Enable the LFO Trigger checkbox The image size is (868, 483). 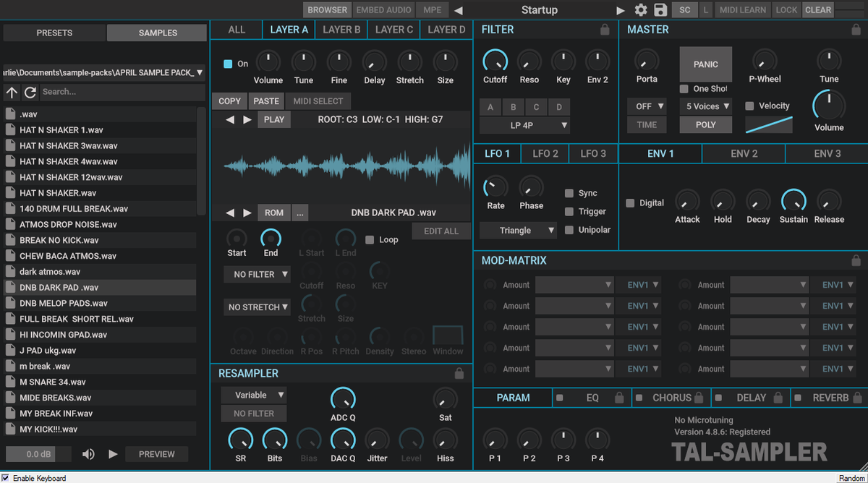point(569,211)
